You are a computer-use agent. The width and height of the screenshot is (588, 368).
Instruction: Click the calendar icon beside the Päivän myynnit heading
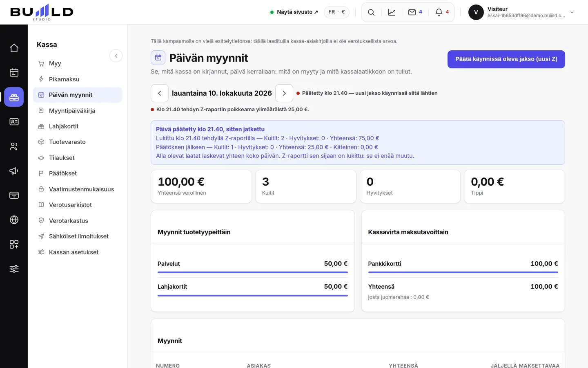(158, 58)
